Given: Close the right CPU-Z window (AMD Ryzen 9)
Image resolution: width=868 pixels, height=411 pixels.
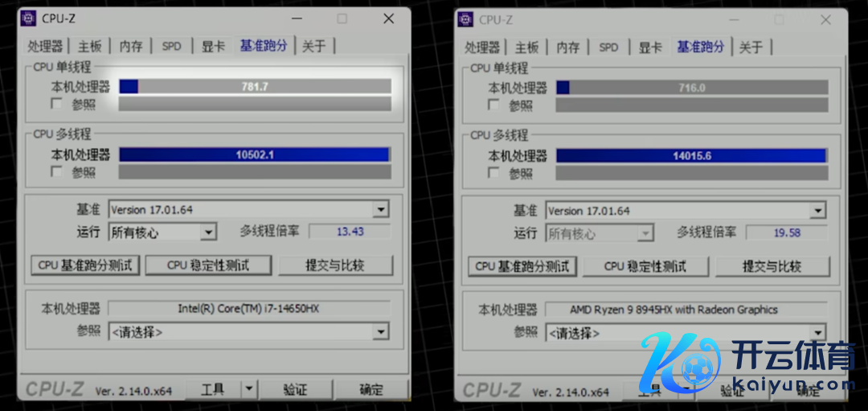Looking at the screenshot, I should (x=825, y=19).
